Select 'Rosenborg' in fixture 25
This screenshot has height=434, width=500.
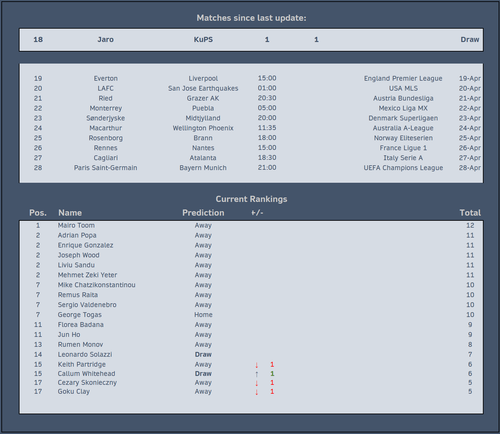pos(106,138)
